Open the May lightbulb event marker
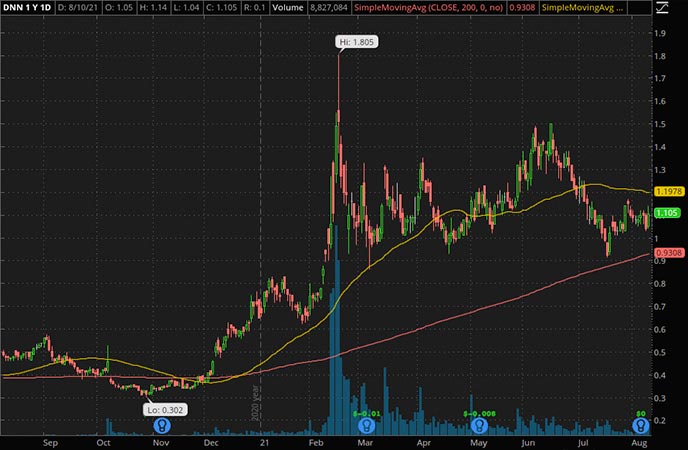This screenshot has width=688, height=450. click(479, 425)
